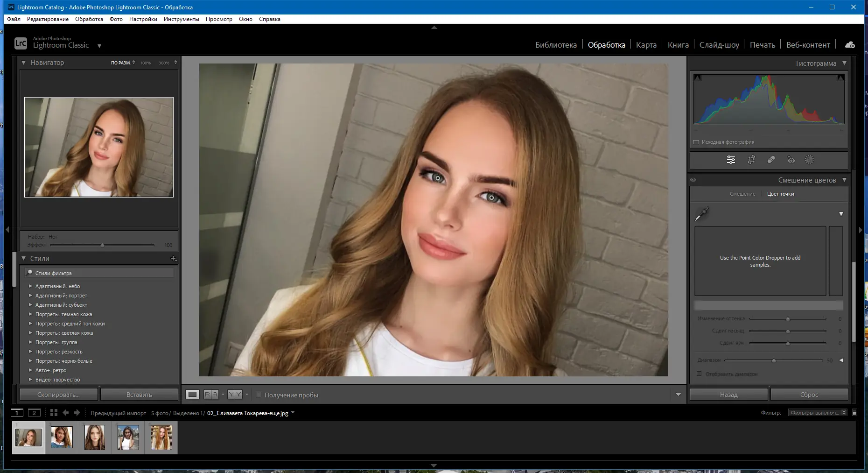Select the Edit tool icon below histogram

pyautogui.click(x=731, y=160)
